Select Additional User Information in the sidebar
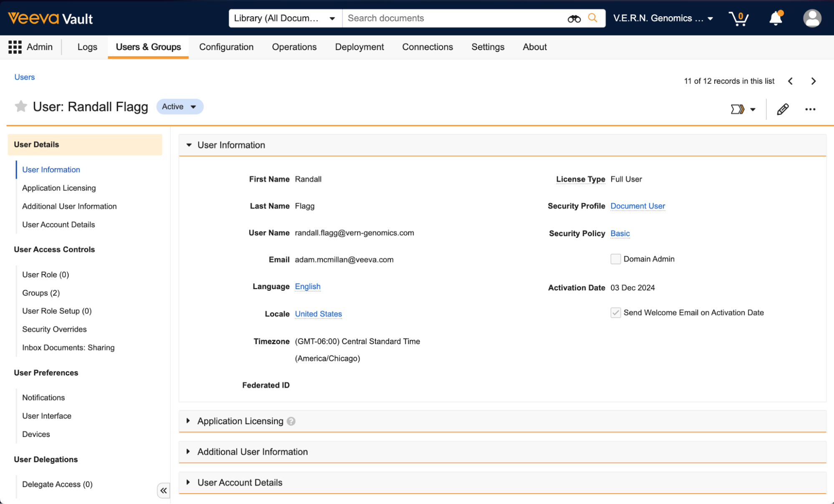 point(69,207)
